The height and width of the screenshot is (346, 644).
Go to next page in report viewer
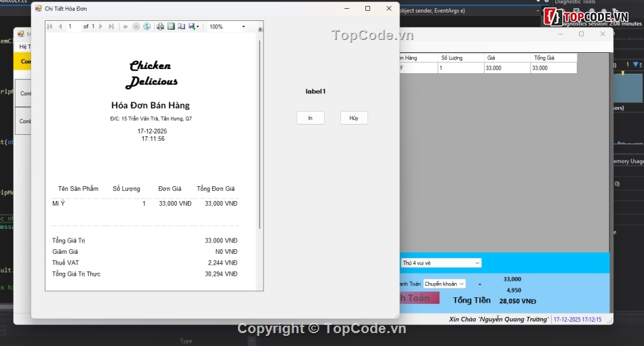(x=100, y=26)
